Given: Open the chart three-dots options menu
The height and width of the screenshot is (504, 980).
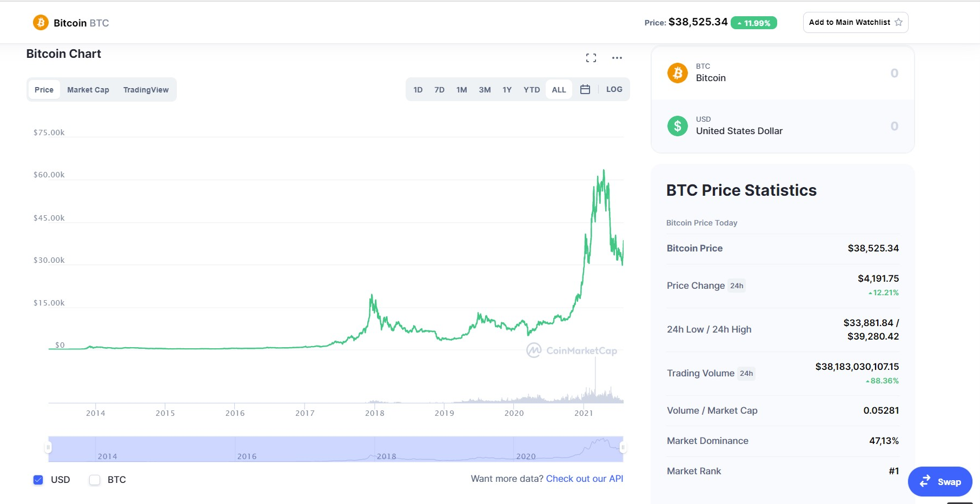Looking at the screenshot, I should 617,58.
